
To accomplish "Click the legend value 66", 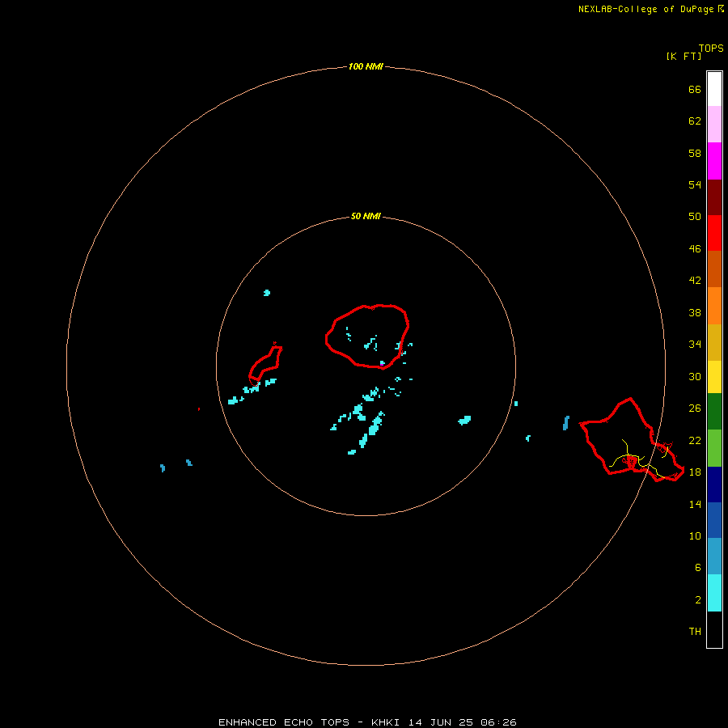I will coord(695,89).
